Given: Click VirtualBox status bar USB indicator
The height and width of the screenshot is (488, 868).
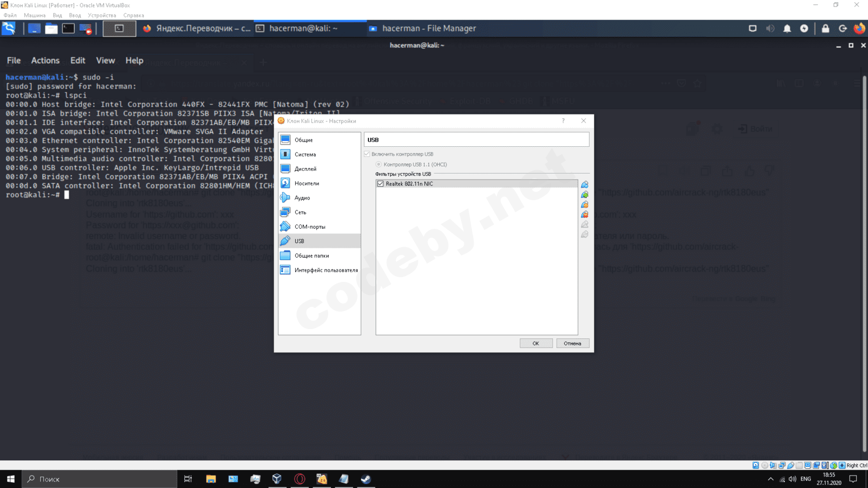Looking at the screenshot, I should point(790,465).
